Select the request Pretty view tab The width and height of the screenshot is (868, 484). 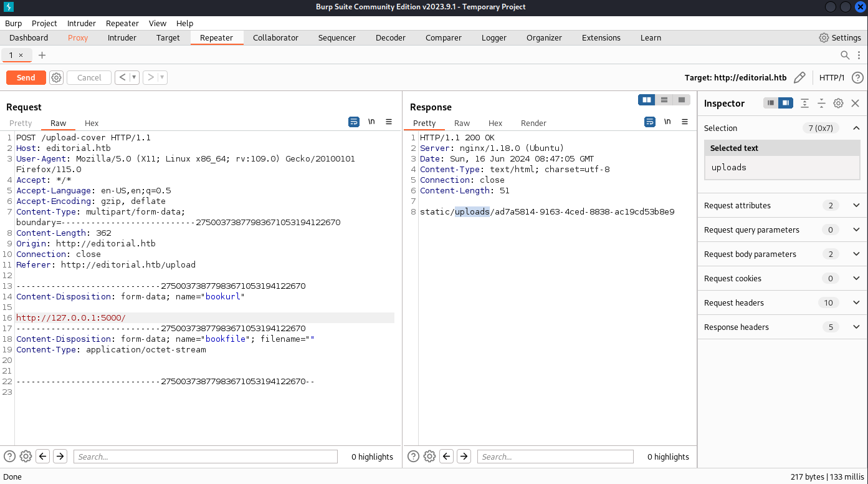21,123
